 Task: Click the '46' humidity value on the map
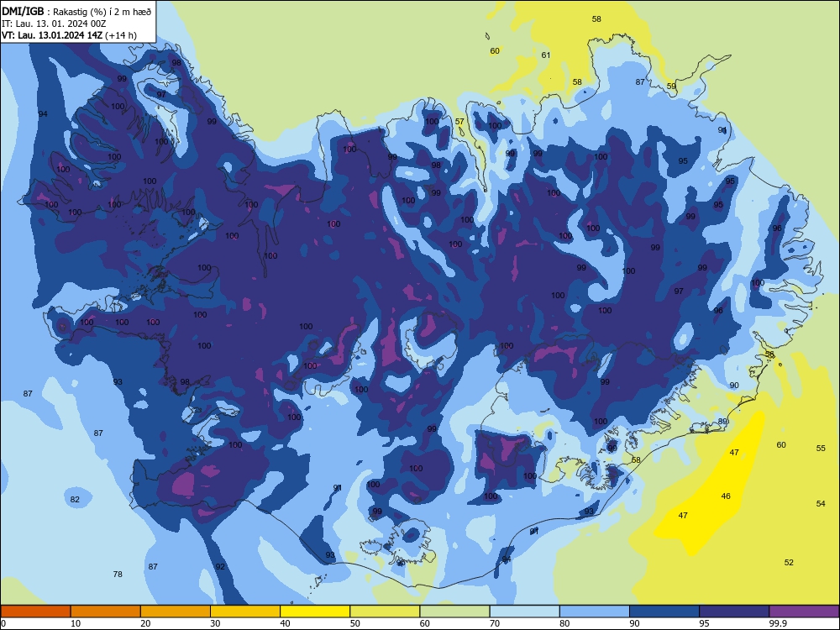(726, 496)
